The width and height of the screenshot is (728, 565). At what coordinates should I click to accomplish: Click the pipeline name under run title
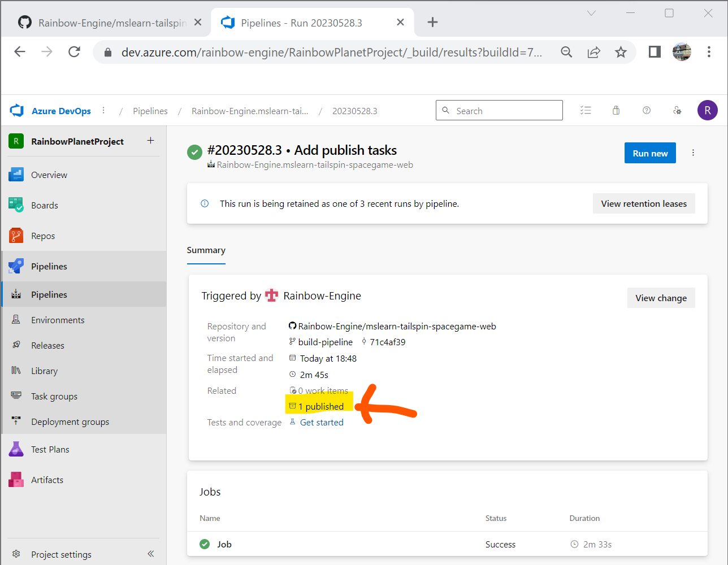tap(315, 165)
